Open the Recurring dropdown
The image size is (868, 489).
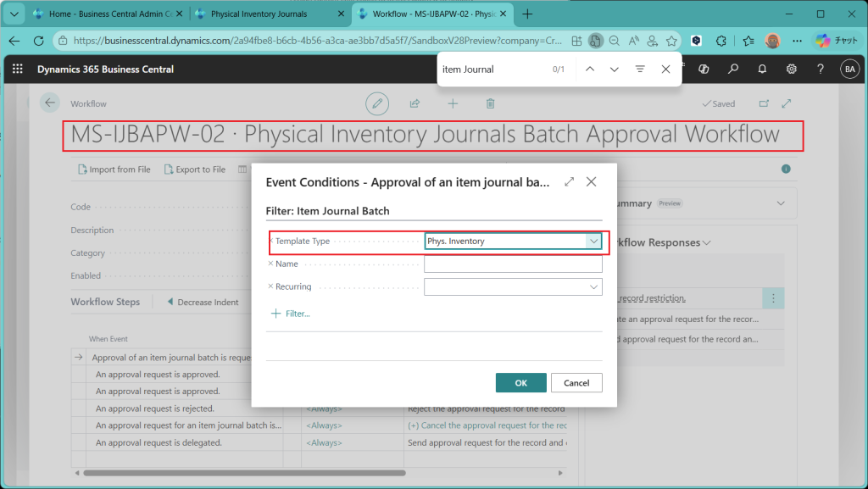(x=593, y=287)
